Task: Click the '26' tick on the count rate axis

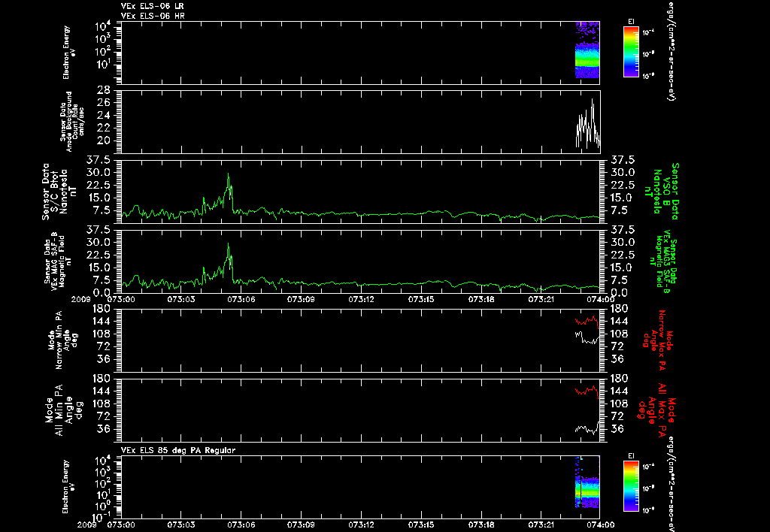Action: click(103, 103)
